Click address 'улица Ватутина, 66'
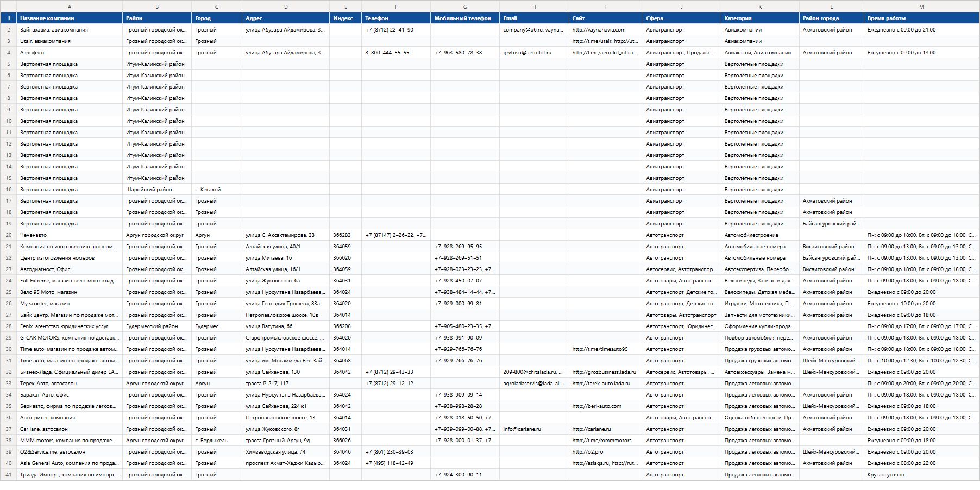 [286, 326]
